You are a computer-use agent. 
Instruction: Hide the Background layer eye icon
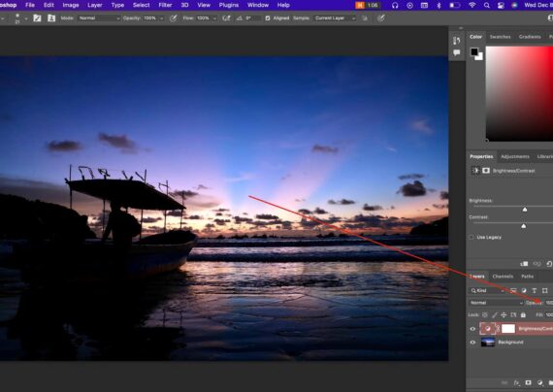(x=472, y=343)
